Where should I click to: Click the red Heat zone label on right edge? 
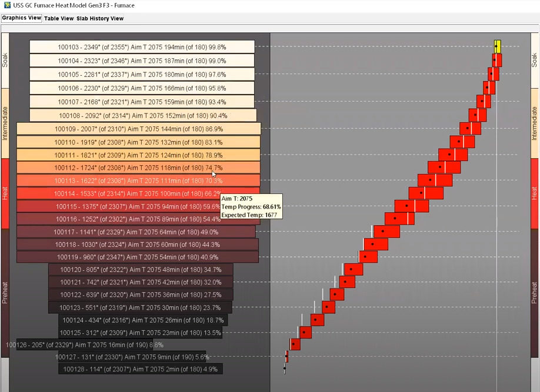[x=534, y=193]
